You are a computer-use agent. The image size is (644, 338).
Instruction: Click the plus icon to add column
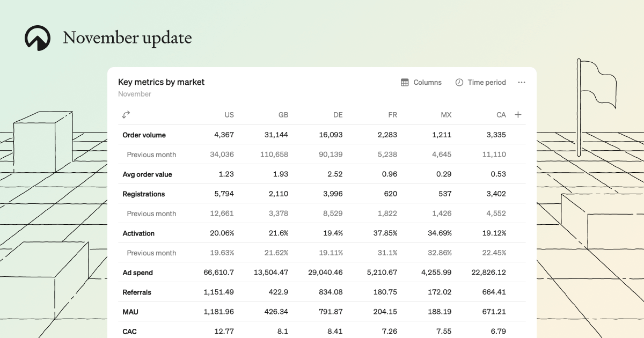pos(518,115)
